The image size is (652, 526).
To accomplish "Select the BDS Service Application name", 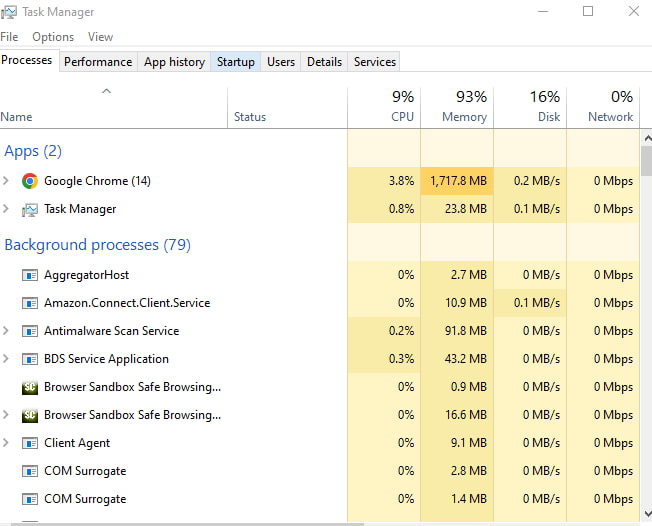I will tap(106, 359).
